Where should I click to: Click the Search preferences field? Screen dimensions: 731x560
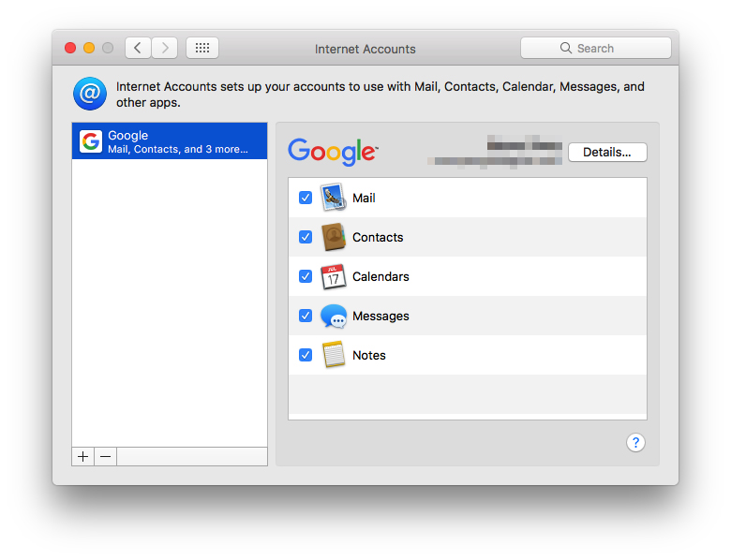[596, 48]
